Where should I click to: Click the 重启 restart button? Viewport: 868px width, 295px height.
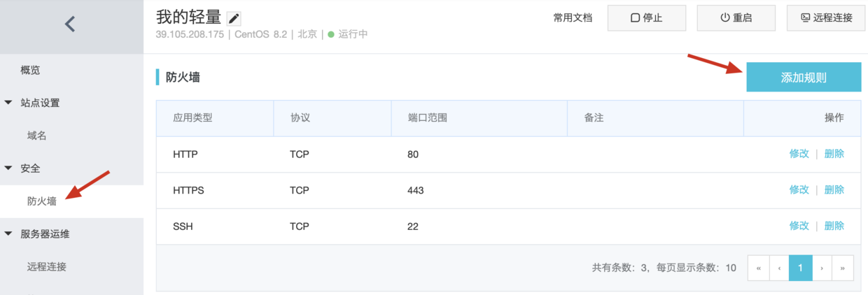[x=736, y=18]
